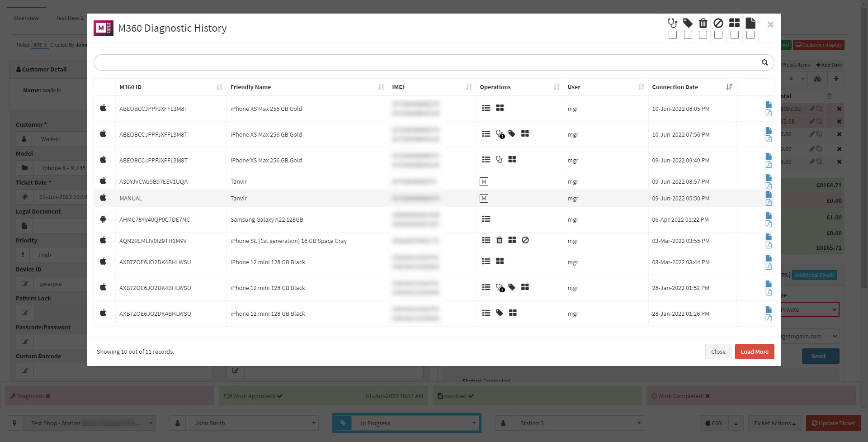Open grid operation for 10-Jun-2022 08:05 PM row
This screenshot has width=868, height=442.
(x=500, y=108)
